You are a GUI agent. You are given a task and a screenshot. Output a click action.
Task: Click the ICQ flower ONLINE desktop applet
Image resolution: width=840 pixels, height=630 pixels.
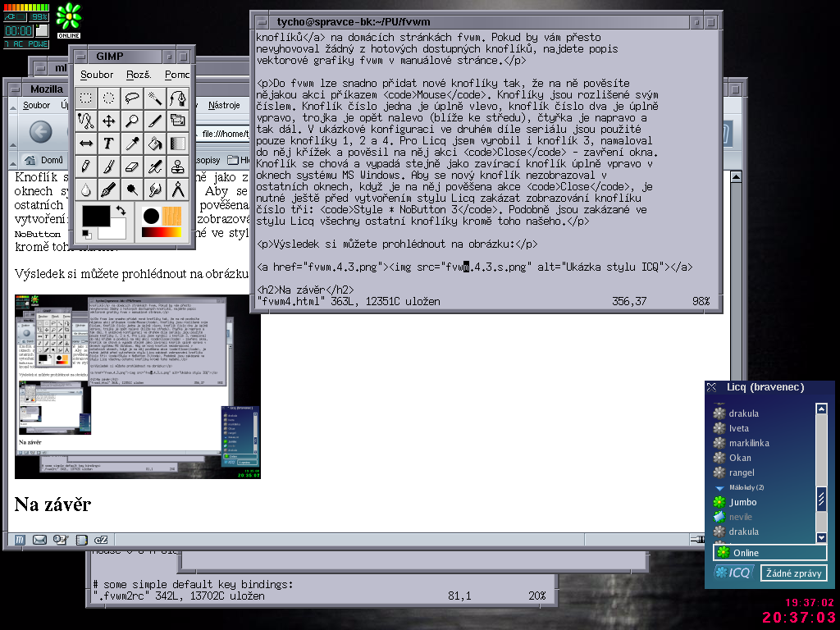click(69, 21)
